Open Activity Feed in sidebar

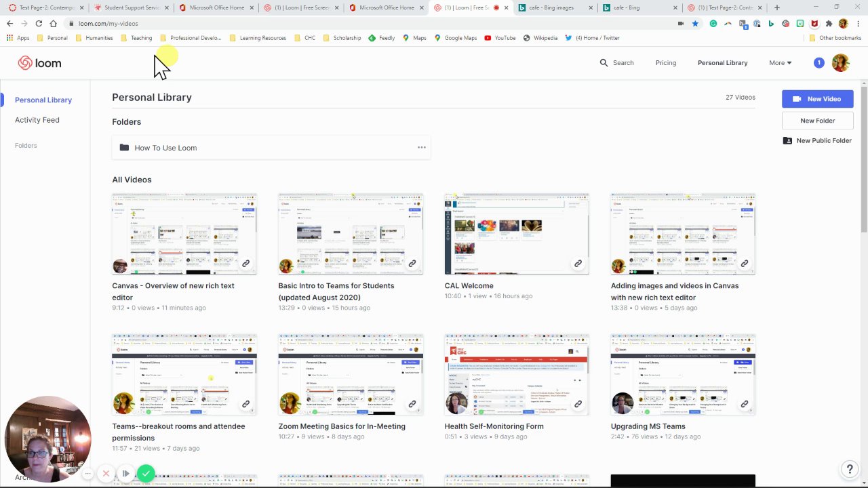[x=37, y=120]
